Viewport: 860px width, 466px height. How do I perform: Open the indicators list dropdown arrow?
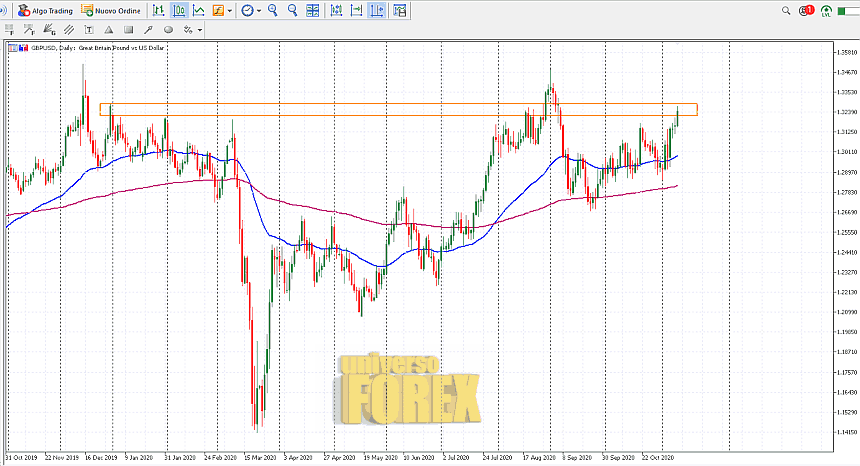230,10
